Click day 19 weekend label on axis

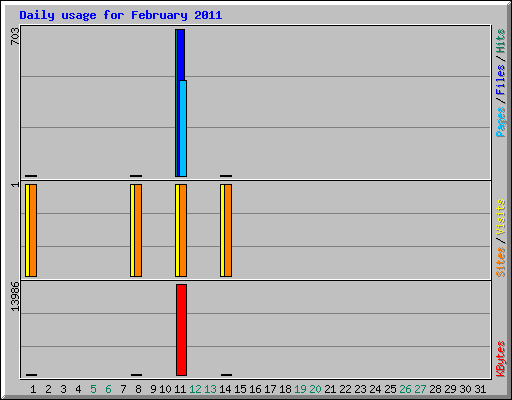(x=300, y=389)
